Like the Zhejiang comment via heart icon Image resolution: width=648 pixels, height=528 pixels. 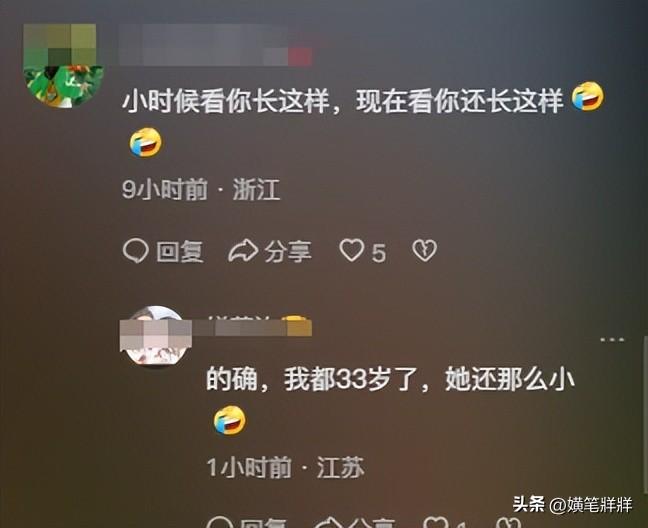pos(352,250)
